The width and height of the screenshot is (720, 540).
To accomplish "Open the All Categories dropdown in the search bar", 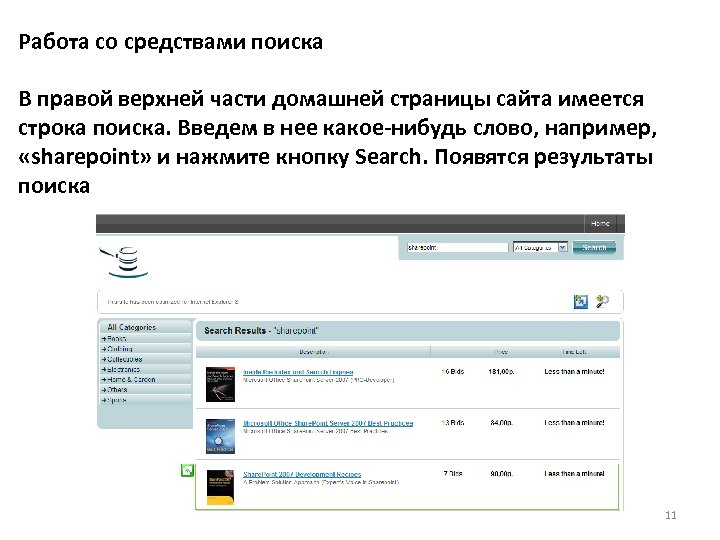I will pyautogui.click(x=540, y=248).
